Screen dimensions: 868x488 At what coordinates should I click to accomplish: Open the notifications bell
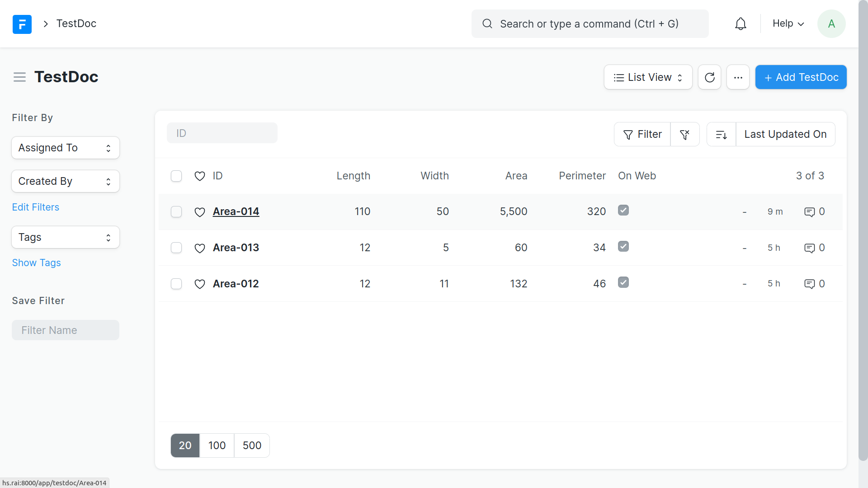click(741, 24)
